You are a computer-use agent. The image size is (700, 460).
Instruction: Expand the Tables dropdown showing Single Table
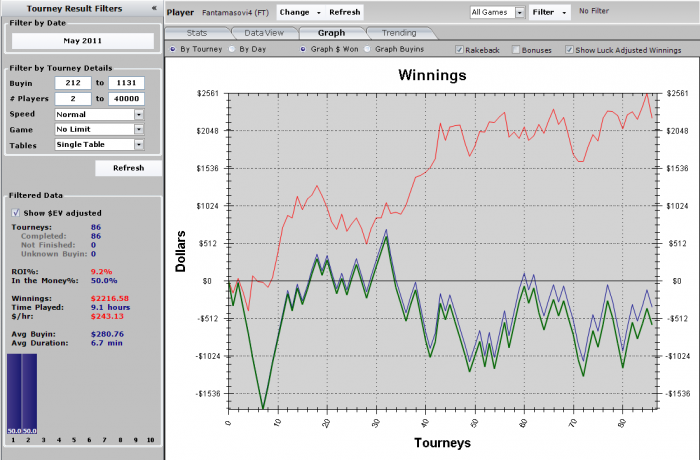pyautogui.click(x=139, y=145)
